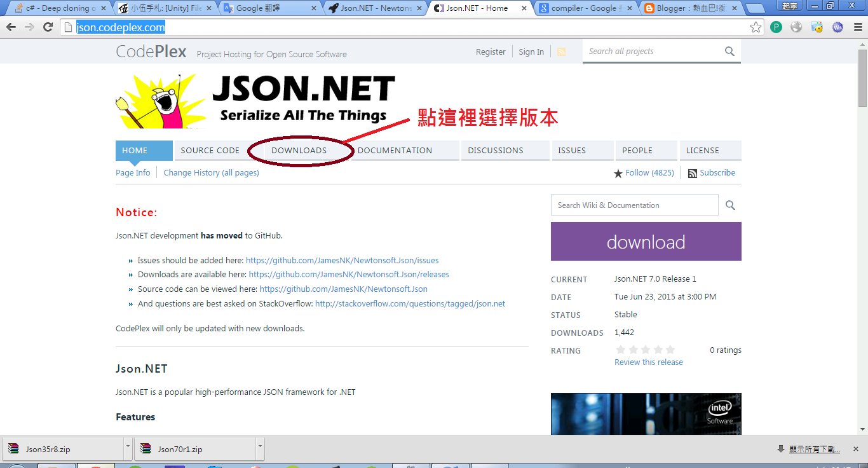Open the GitHub releases link

[349, 275]
